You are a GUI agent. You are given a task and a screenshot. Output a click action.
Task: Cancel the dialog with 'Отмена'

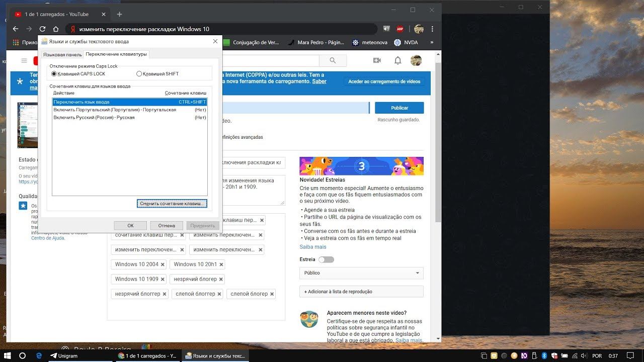[x=167, y=226]
